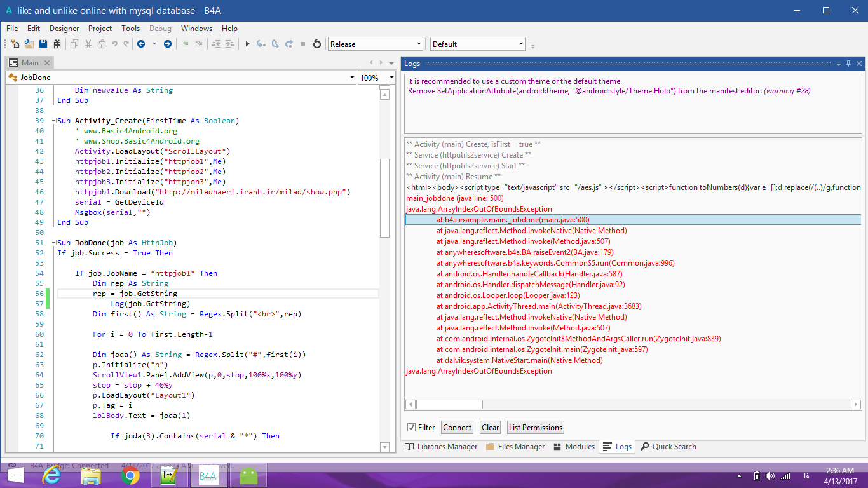The width and height of the screenshot is (868, 488).
Task: Click the Cut scissors icon
Action: pyautogui.click(x=88, y=44)
